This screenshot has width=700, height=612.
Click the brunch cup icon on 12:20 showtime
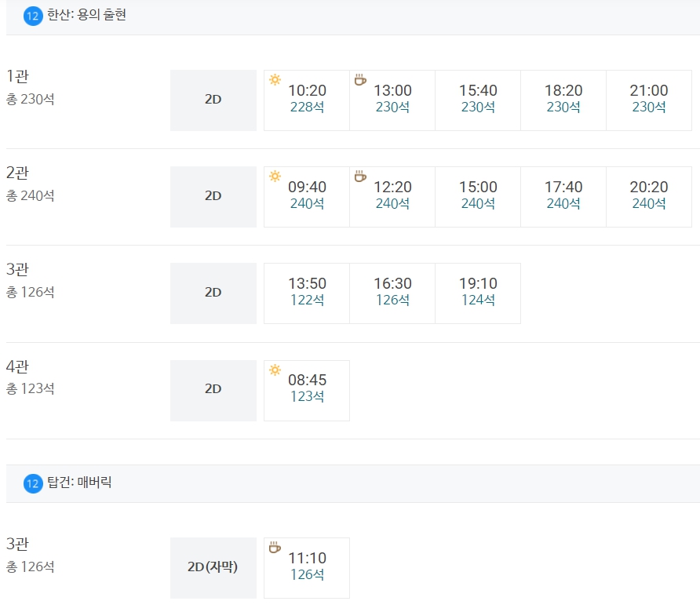360,177
